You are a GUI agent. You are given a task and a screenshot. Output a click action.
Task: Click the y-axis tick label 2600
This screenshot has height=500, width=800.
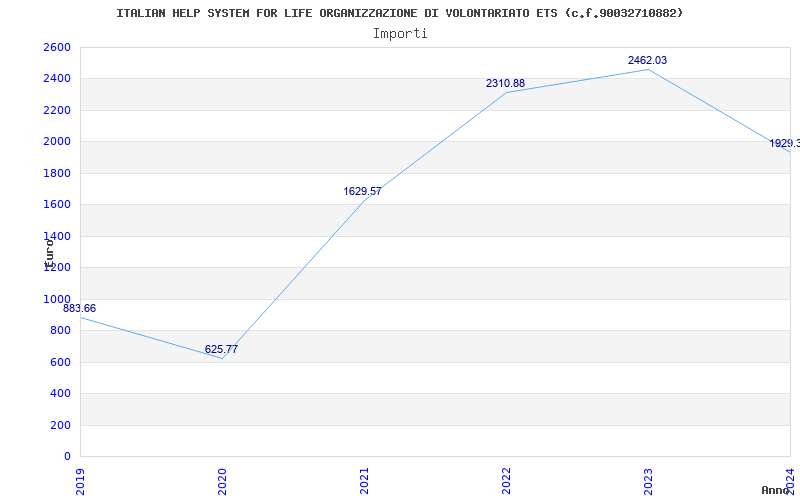[57, 47]
